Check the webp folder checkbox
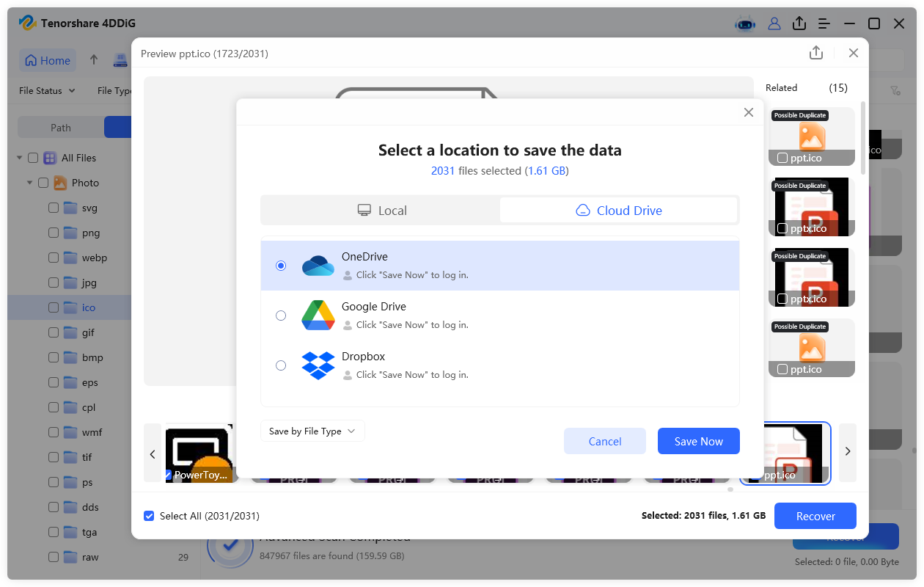The width and height of the screenshot is (924, 587). pos(54,258)
